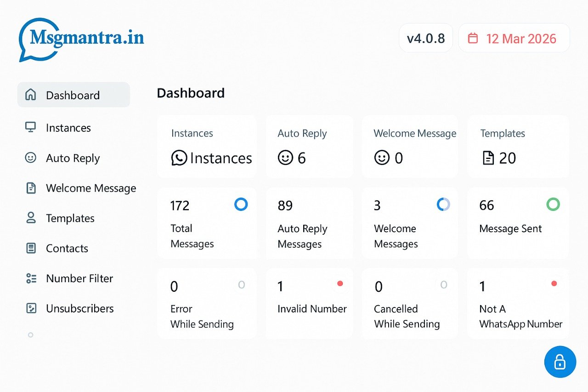Go to Templates in the sidebar
The image size is (588, 392).
(x=70, y=218)
